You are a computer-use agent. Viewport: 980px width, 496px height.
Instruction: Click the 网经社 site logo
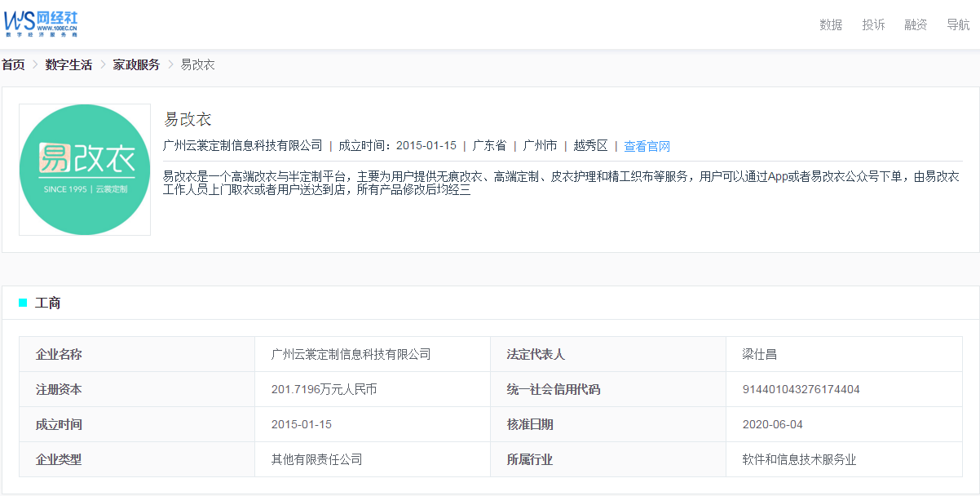[x=42, y=24]
